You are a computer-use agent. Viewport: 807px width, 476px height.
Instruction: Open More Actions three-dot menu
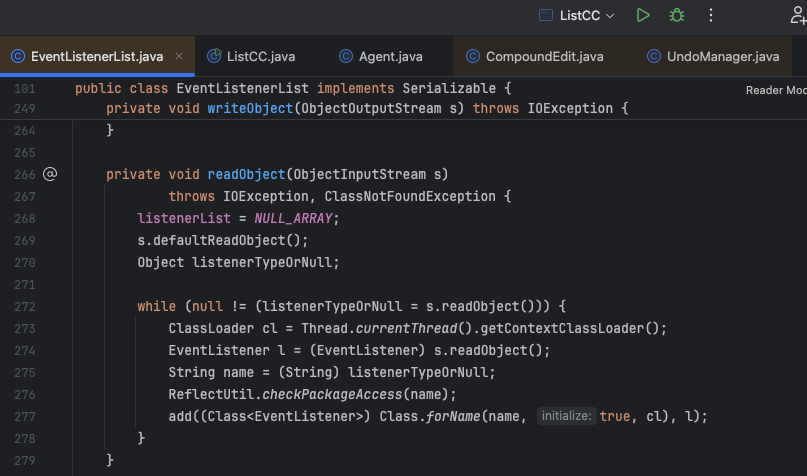(711, 15)
